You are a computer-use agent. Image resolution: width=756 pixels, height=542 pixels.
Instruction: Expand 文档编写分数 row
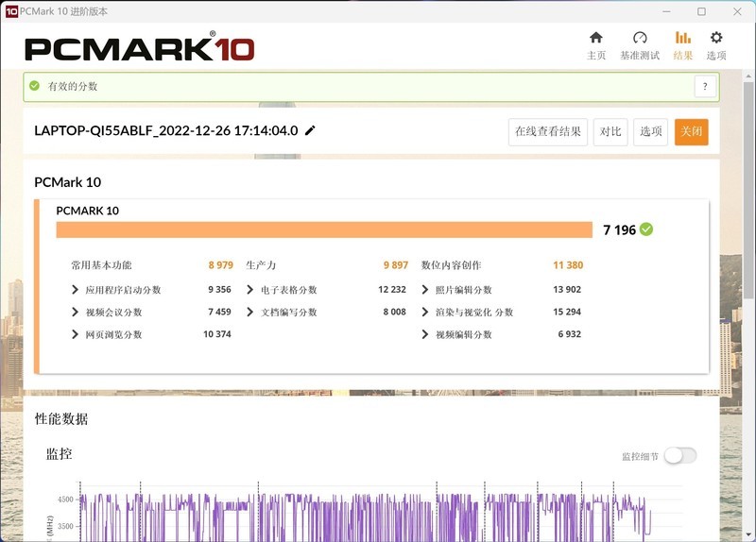[x=249, y=312]
